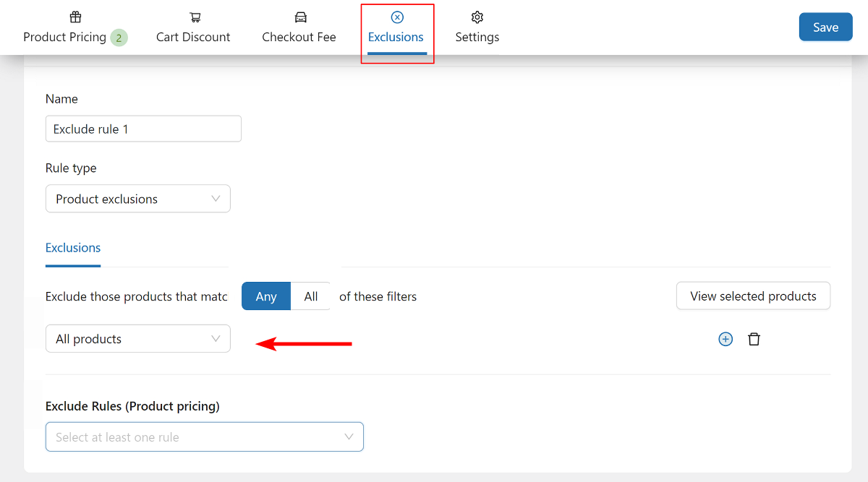This screenshot has width=868, height=482.
Task: Click the car icon above Checkout Fee
Action: pos(301,17)
